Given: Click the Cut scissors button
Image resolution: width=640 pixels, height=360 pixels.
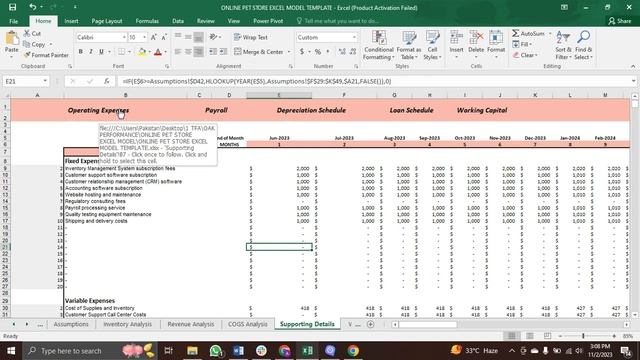Looking at the screenshot, I should click(x=32, y=33).
